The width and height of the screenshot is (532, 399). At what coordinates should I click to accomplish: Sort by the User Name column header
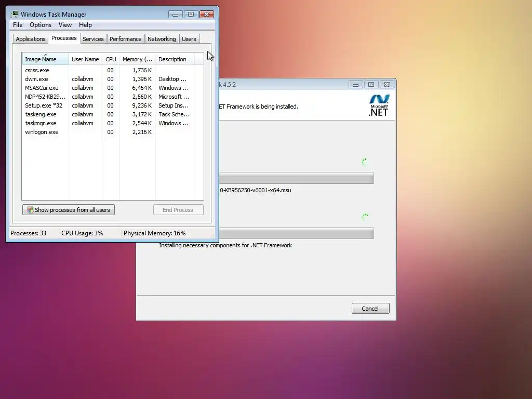click(x=85, y=59)
